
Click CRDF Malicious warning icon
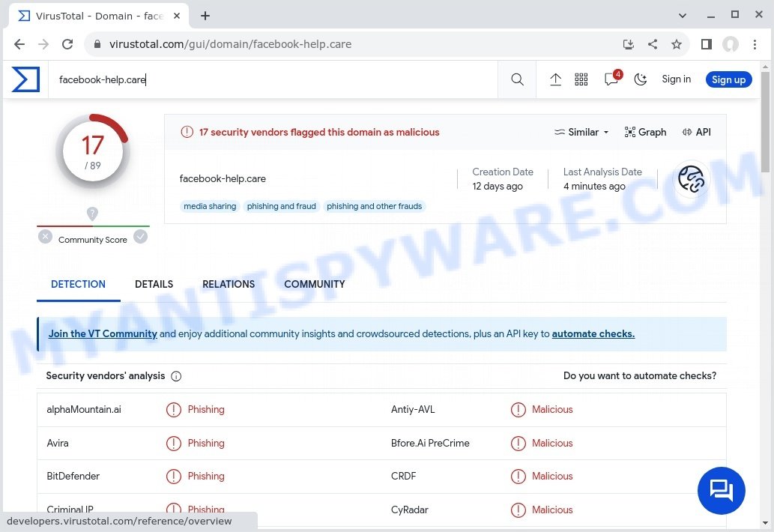coord(518,477)
